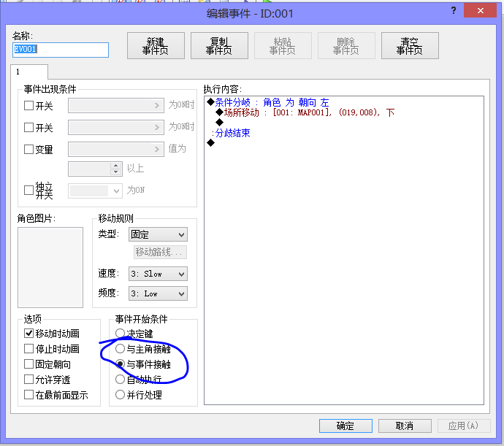Check the 固定朝向 option
Image resolution: width=504 pixels, height=446 pixels.
pos(29,364)
